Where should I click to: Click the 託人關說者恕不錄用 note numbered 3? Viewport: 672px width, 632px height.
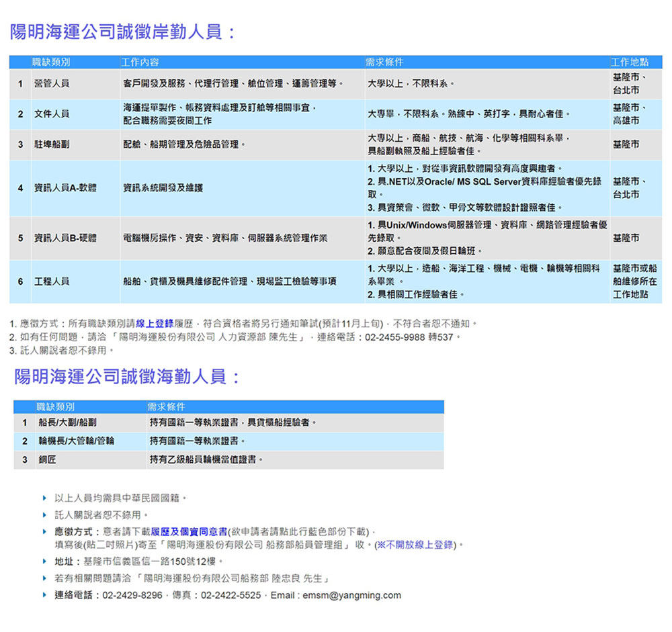click(61, 351)
